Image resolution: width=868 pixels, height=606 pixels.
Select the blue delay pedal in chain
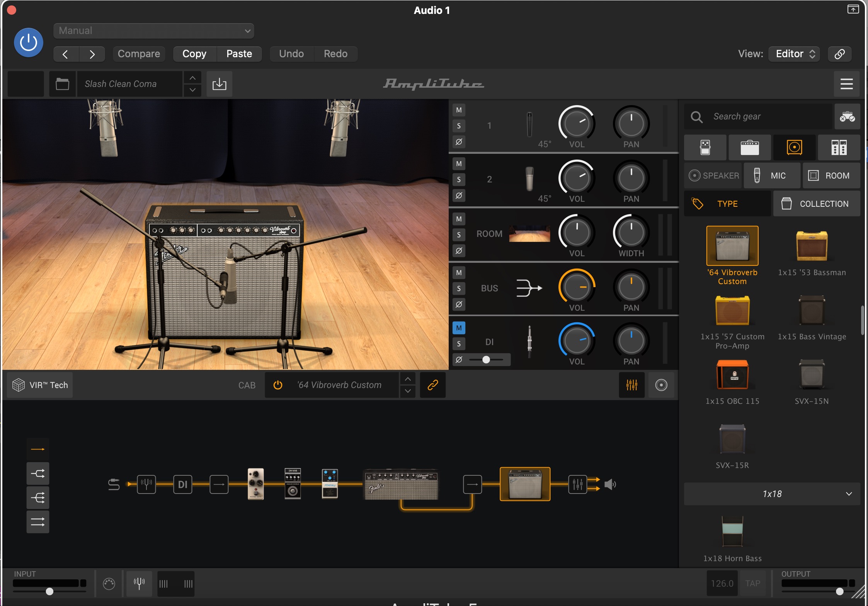pos(330,484)
